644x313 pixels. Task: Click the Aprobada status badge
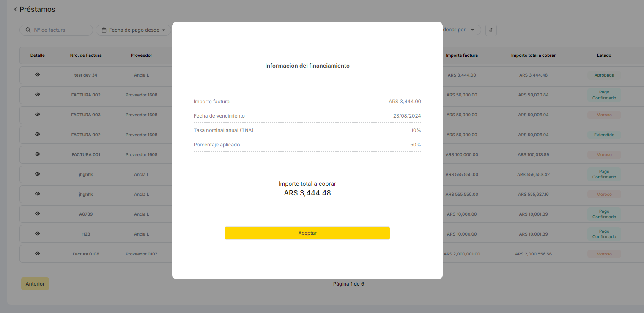pyautogui.click(x=604, y=75)
